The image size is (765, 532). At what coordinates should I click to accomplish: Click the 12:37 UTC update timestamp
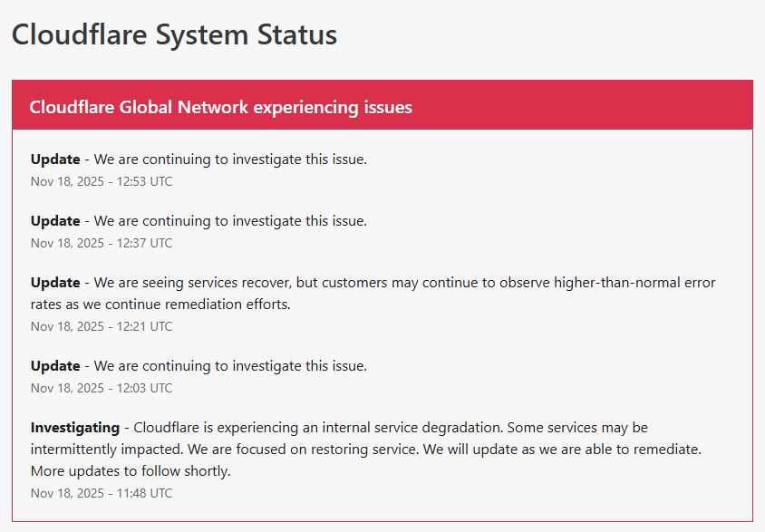tap(101, 243)
